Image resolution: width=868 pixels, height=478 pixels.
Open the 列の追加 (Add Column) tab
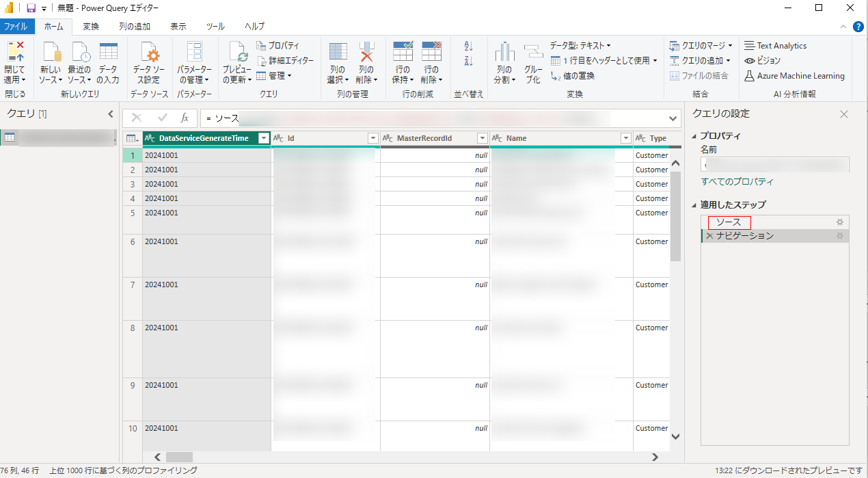tap(135, 27)
